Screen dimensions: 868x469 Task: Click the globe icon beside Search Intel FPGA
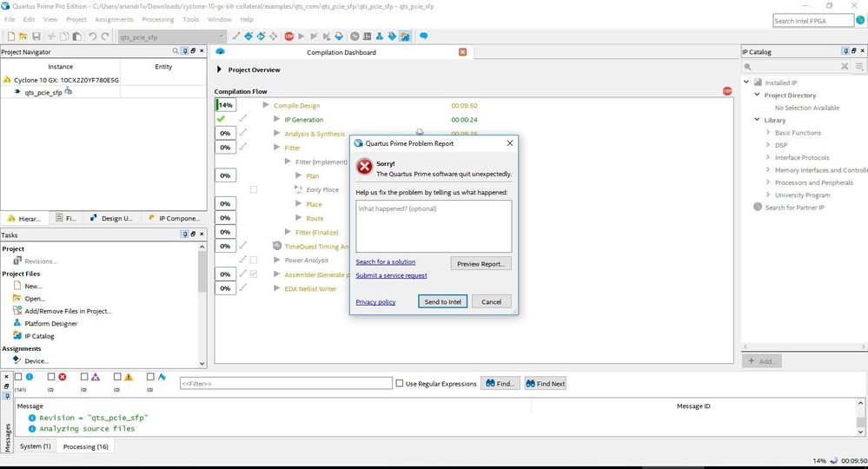860,21
